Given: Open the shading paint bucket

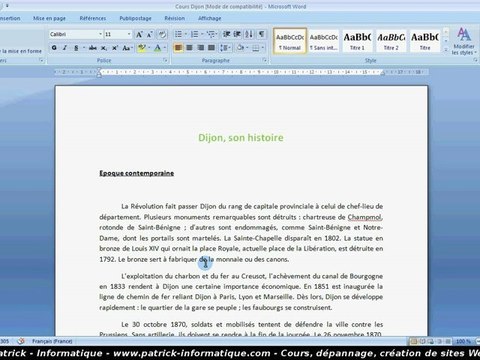Looking at the screenshot, I should tap(240, 48).
